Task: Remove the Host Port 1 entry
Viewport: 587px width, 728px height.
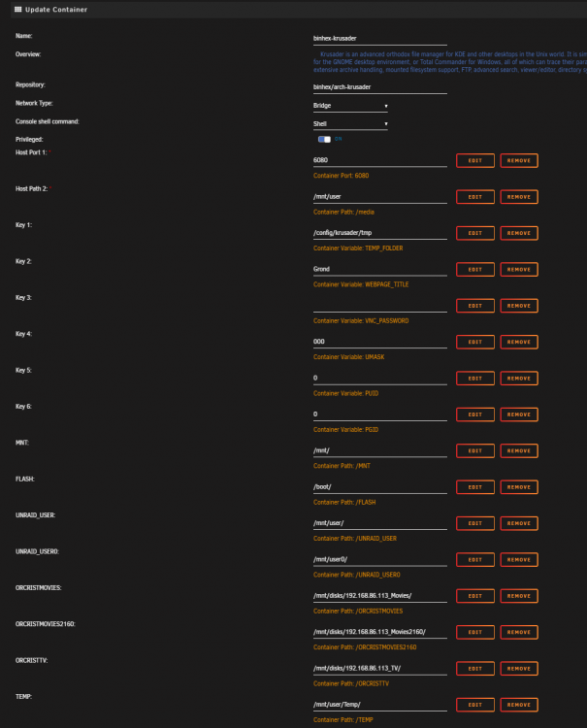Action: click(519, 160)
